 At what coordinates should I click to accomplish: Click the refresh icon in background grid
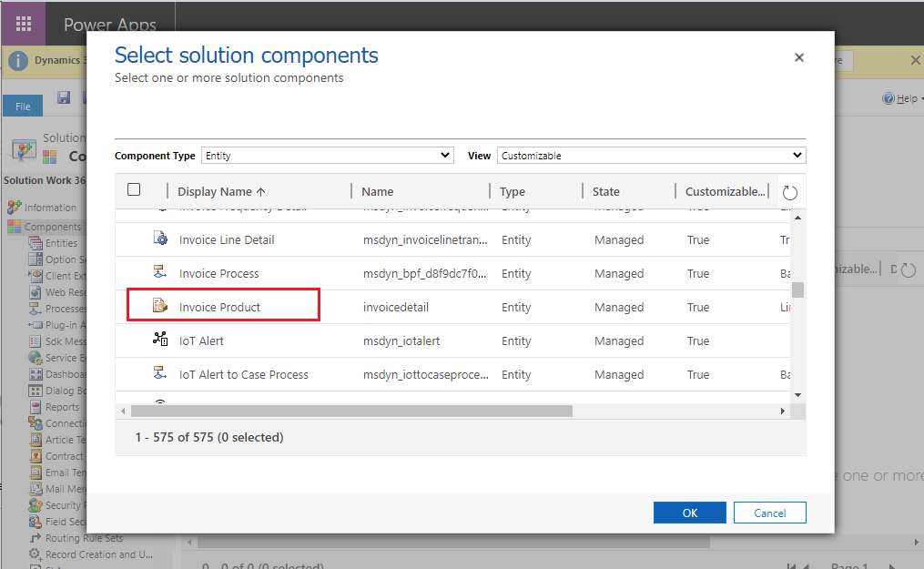click(x=909, y=269)
